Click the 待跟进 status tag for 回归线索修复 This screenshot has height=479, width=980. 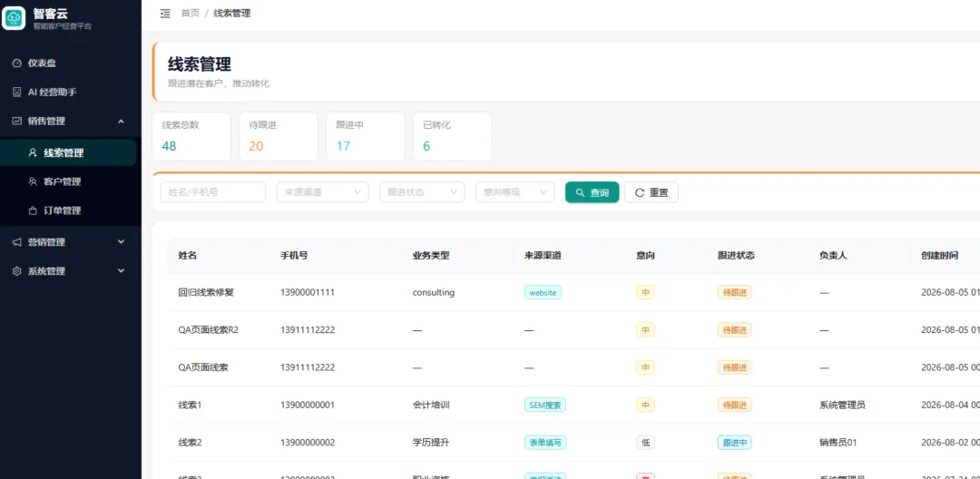[x=734, y=292]
